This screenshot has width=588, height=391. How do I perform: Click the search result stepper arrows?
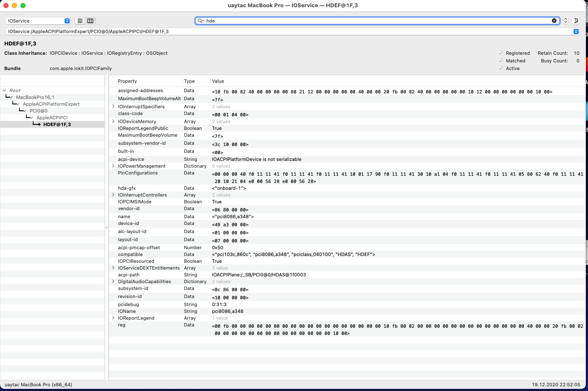click(565, 21)
